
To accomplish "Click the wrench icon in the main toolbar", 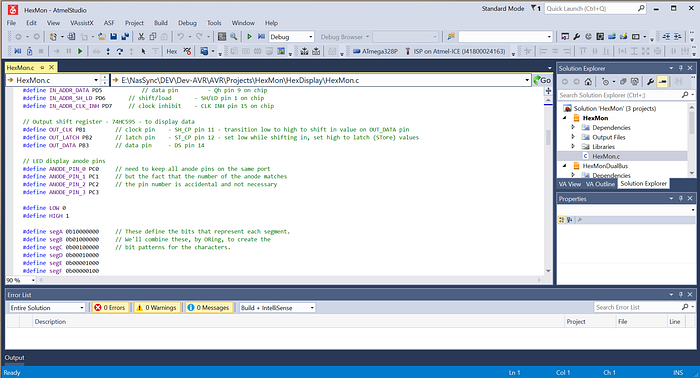I will coord(577,37).
